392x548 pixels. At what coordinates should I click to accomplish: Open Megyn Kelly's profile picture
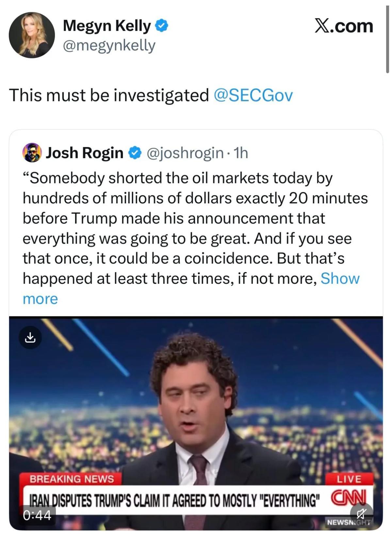(x=32, y=35)
